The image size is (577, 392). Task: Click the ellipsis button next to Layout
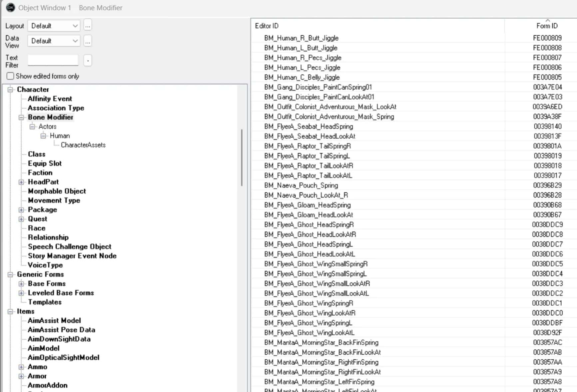tap(88, 26)
